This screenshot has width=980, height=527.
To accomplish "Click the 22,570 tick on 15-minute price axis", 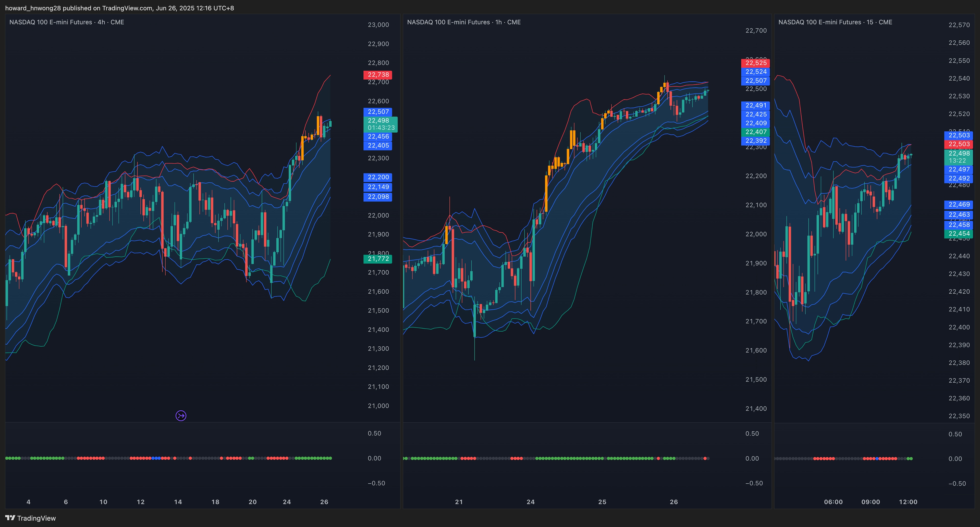I will coord(959,25).
